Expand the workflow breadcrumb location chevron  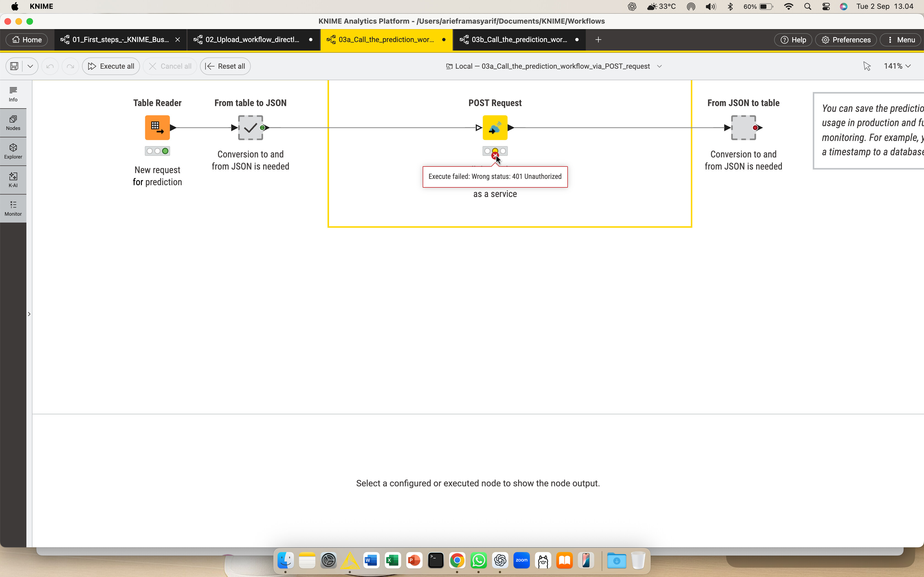click(x=659, y=66)
